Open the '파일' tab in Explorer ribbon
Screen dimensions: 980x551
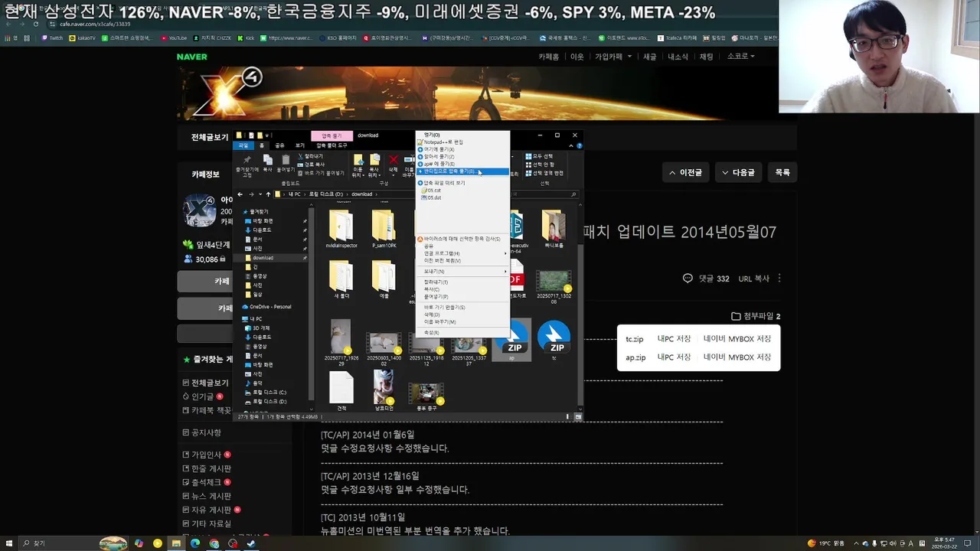(x=243, y=145)
